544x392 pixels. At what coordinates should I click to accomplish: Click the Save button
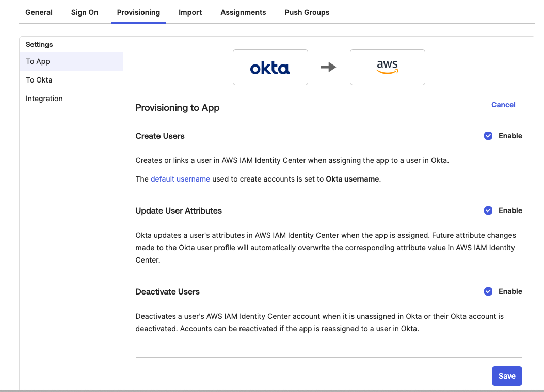pyautogui.click(x=507, y=376)
